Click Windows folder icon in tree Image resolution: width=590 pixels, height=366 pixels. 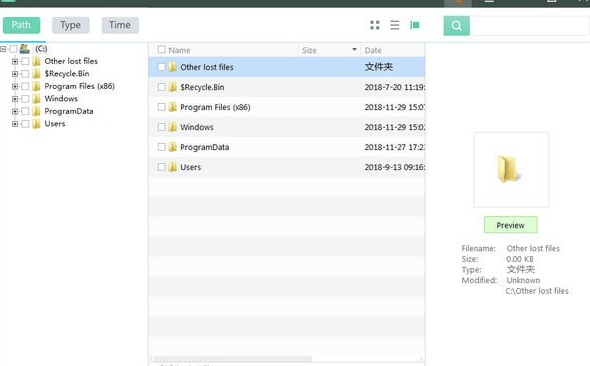tap(36, 99)
